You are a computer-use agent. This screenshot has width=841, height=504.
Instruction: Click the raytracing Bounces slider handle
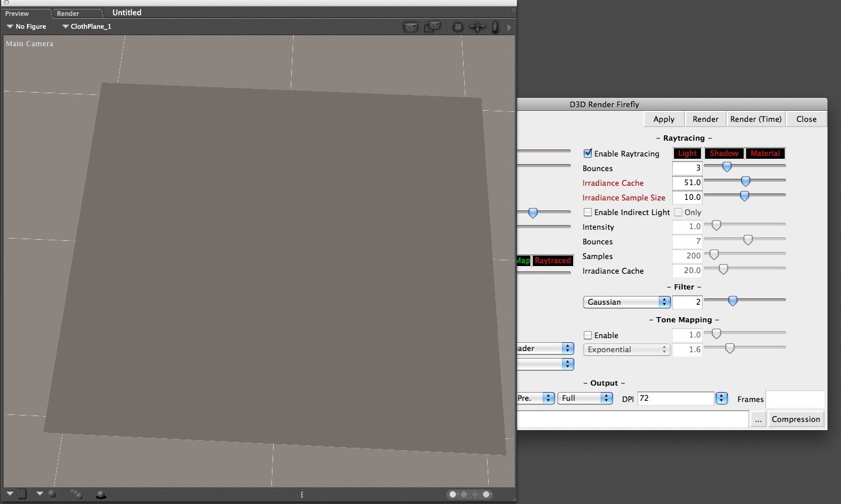[x=727, y=167]
